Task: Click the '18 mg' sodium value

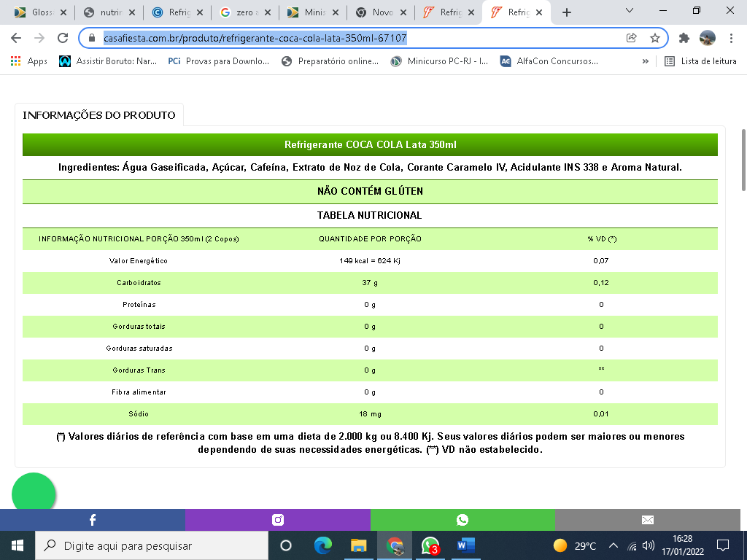Action: 370,414
